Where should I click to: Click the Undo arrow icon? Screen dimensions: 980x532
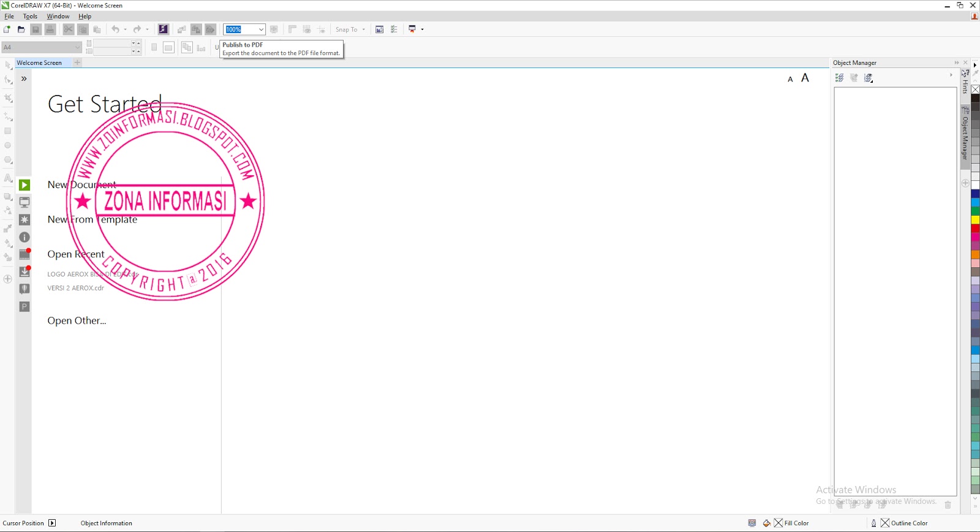point(115,29)
